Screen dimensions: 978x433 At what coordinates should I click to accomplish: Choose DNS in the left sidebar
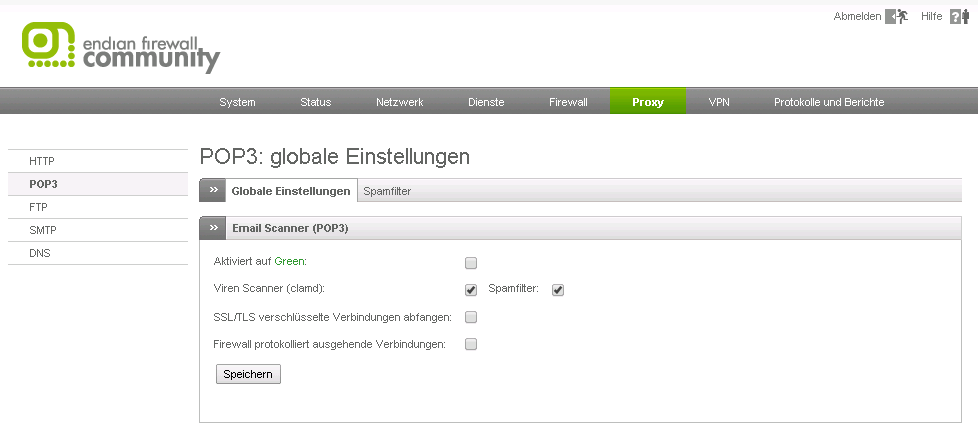(x=40, y=253)
